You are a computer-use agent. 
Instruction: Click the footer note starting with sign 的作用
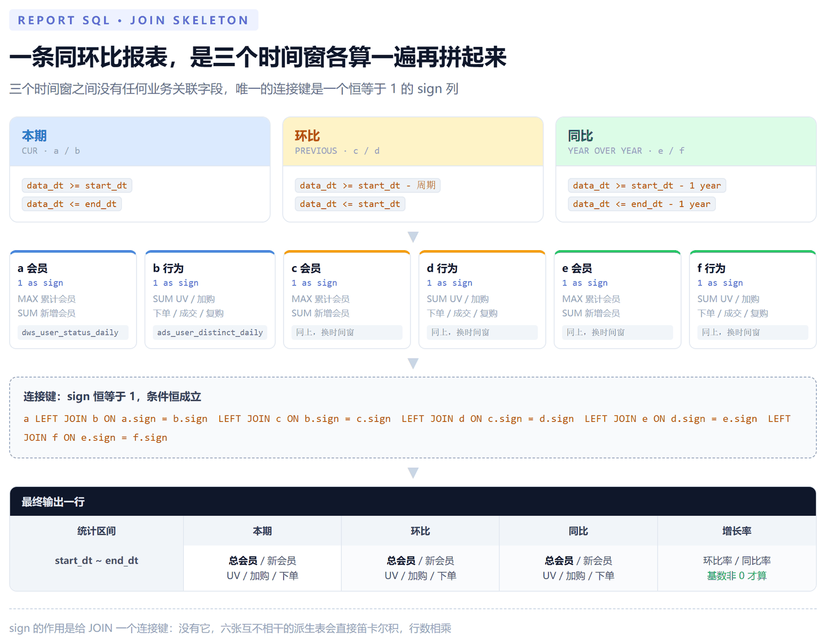click(x=230, y=628)
